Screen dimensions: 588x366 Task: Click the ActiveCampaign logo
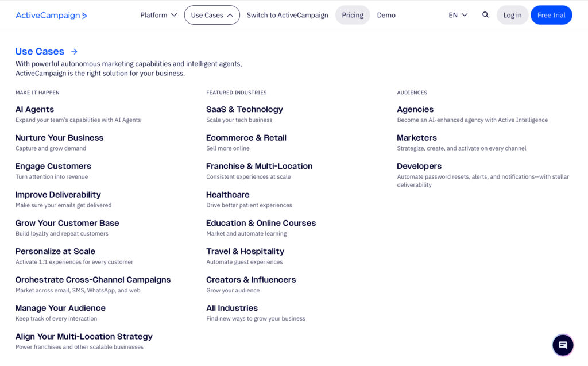point(51,16)
